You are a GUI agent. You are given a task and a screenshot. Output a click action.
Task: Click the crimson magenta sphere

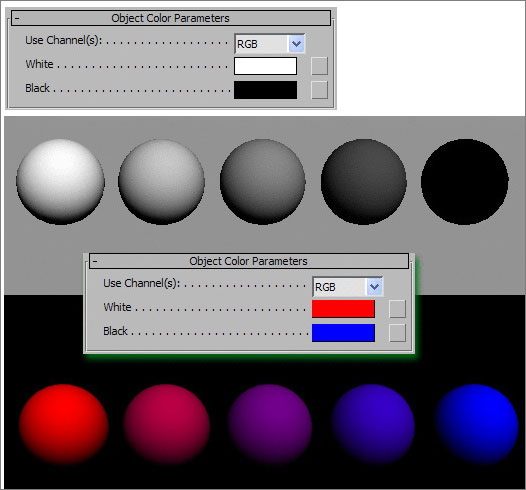pyautogui.click(x=167, y=424)
